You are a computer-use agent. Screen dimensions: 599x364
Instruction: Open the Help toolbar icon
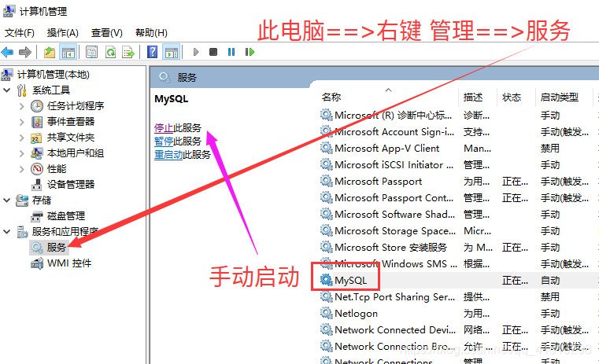152,52
